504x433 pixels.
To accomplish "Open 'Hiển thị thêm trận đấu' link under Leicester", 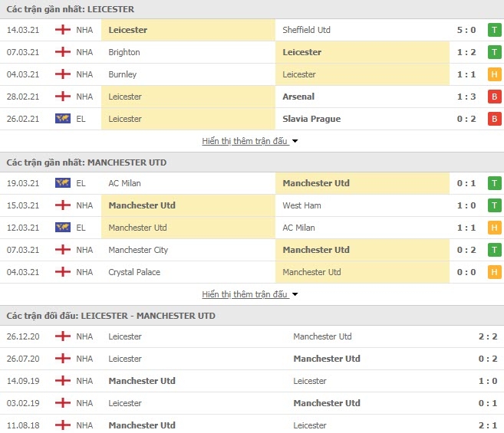I will pyautogui.click(x=245, y=141).
